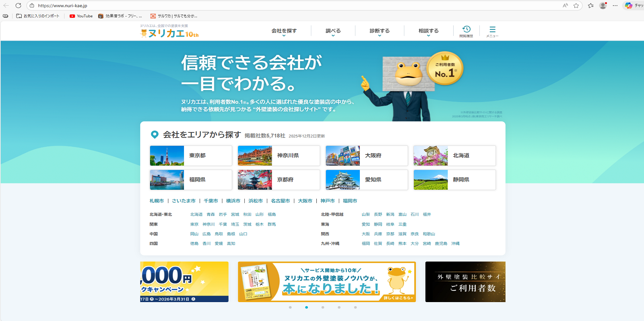Expand the 会社を探す dropdown menu
Image resolution: width=644 pixels, height=321 pixels.
point(284,31)
